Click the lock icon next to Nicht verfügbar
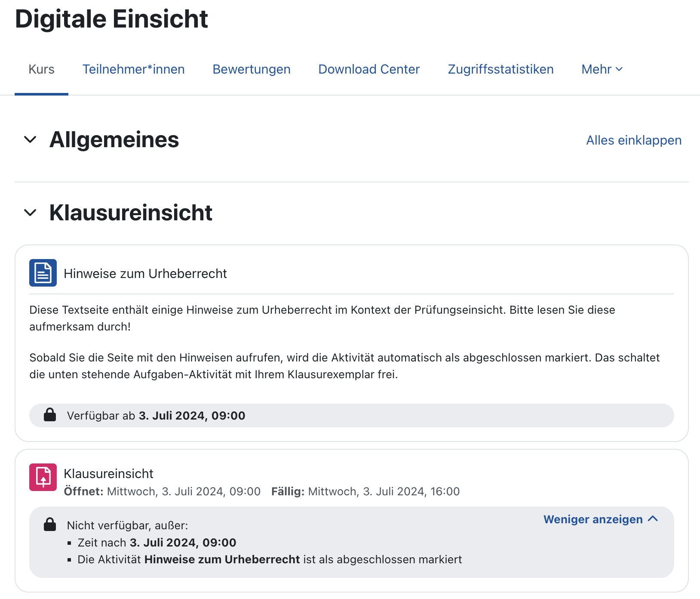The height and width of the screenshot is (599, 700). [50, 525]
